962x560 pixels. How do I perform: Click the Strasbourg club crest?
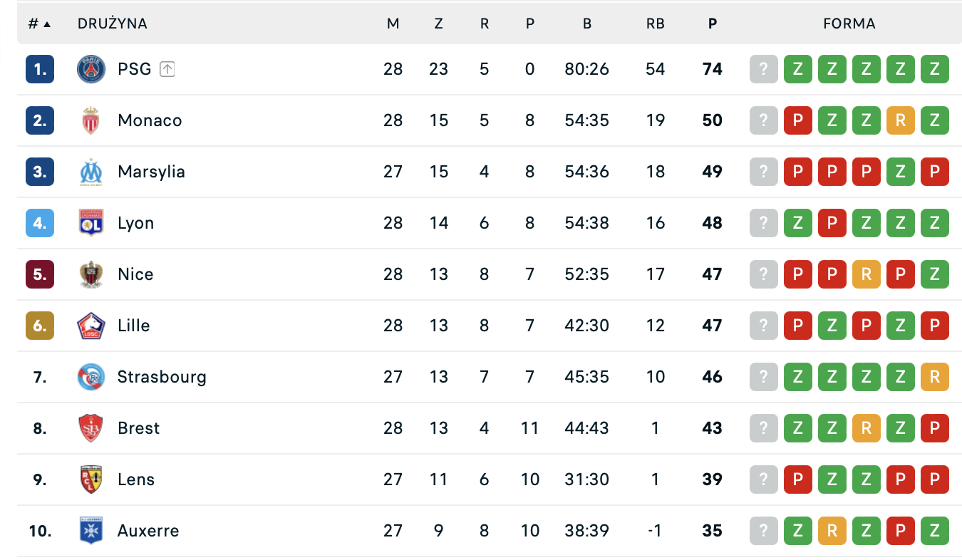90,377
